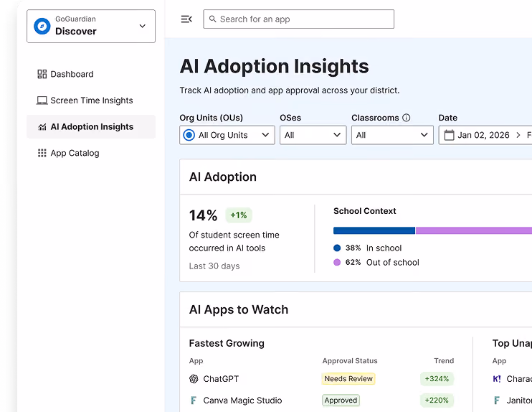Viewport: 532px width, 412px height.
Task: Open the Classrooms dropdown
Action: pyautogui.click(x=392, y=135)
